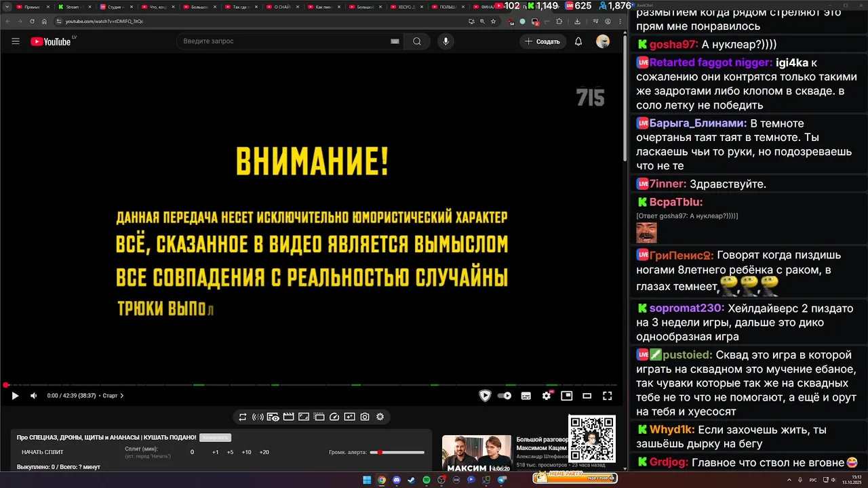Reload the browser page
868x488 pixels.
coord(32,21)
